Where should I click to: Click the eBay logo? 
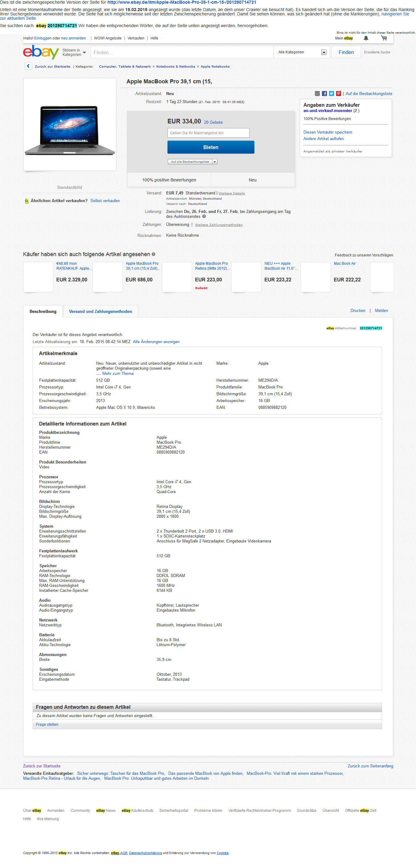coord(41,52)
